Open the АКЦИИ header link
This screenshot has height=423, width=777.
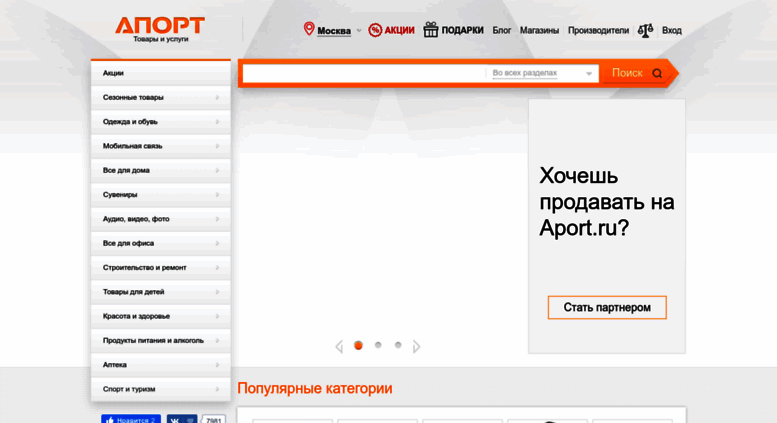point(399,31)
